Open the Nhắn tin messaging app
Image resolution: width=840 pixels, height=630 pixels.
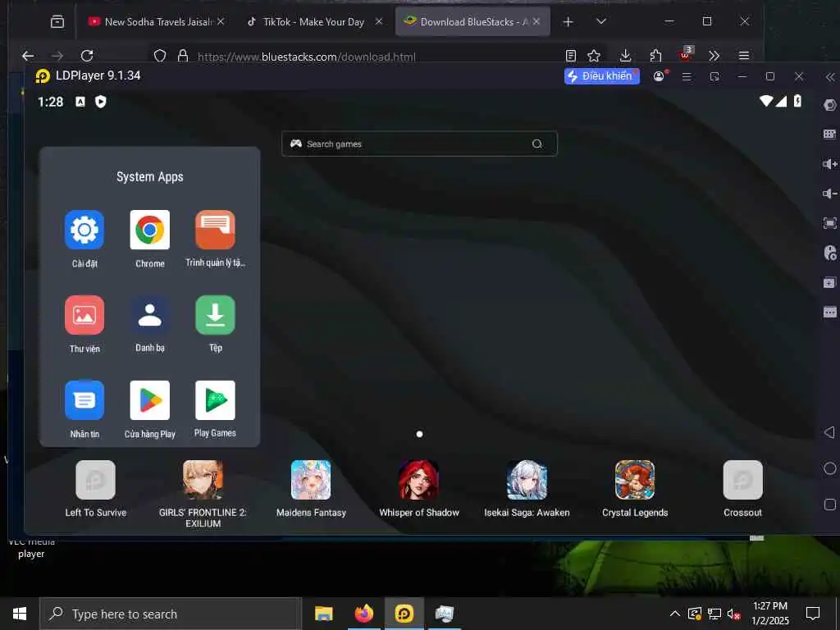coord(84,400)
